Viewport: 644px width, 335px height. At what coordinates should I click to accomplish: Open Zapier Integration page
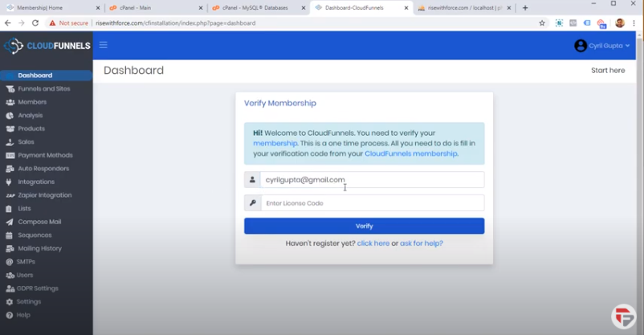click(x=44, y=195)
